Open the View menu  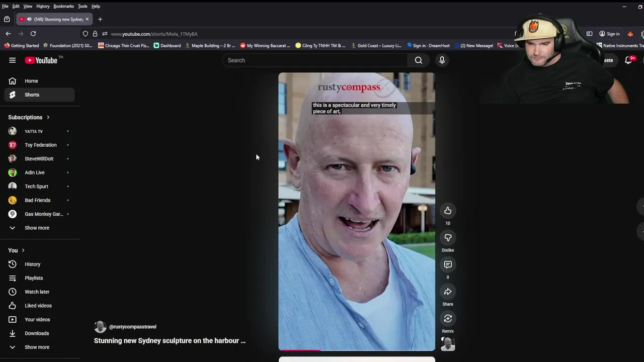[28, 6]
